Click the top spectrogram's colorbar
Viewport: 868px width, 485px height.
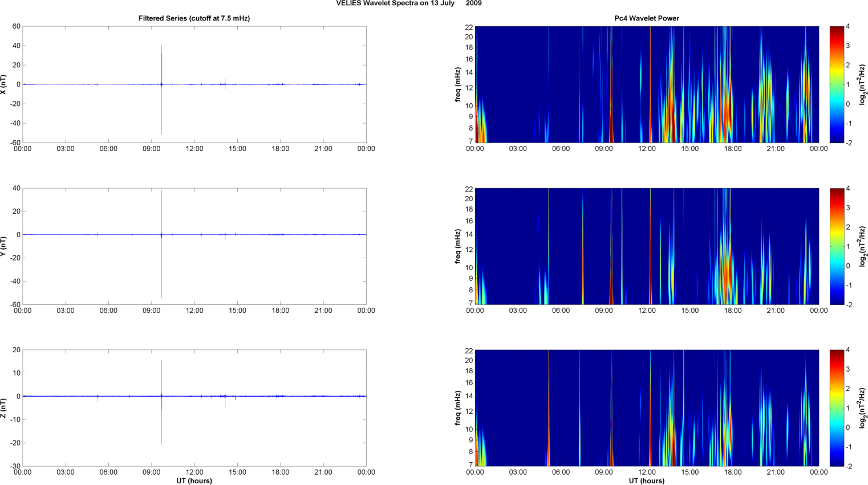coord(836,84)
